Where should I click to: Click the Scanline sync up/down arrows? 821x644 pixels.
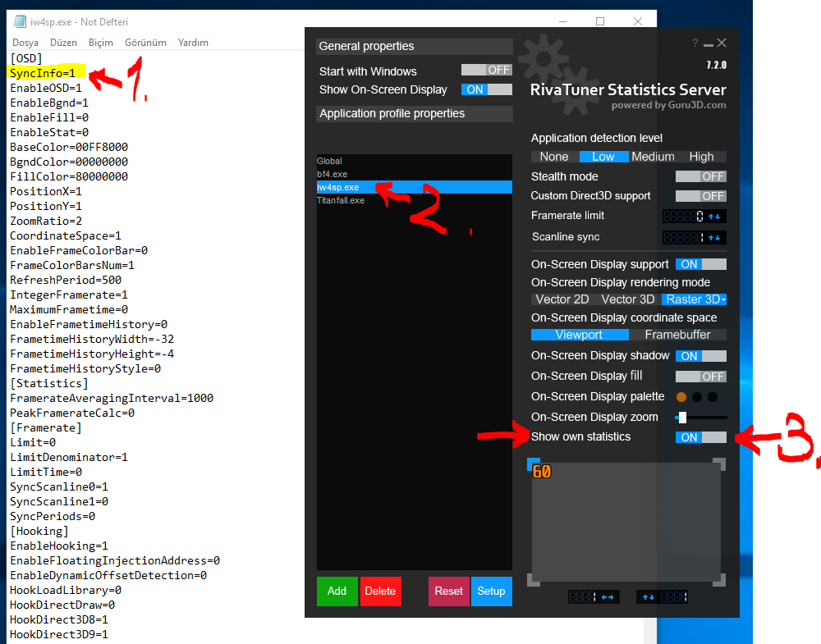point(714,238)
